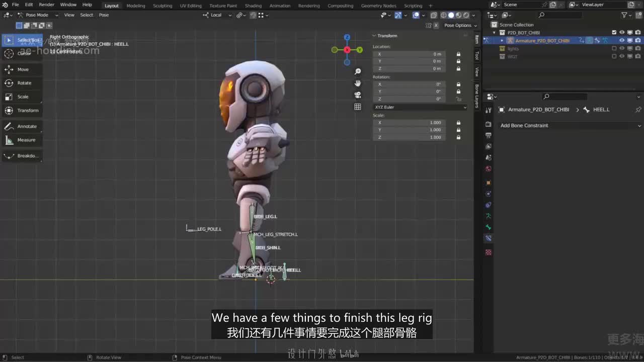Switch to the Shading workspace tab
Screen dimensions: 644x362
point(253,6)
